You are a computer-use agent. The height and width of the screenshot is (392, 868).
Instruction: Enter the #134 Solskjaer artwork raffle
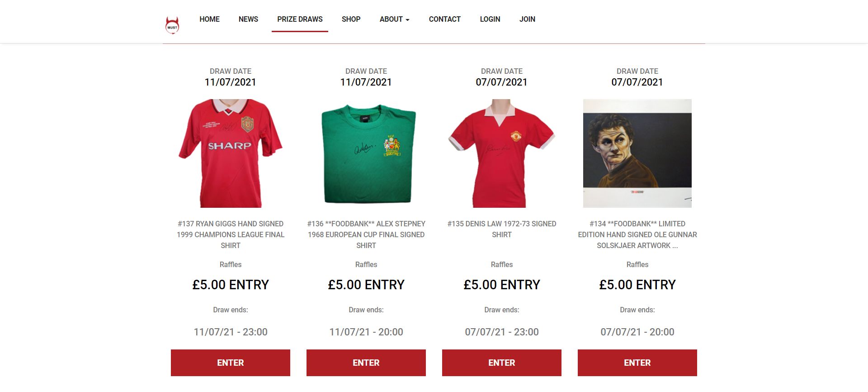[637, 363]
